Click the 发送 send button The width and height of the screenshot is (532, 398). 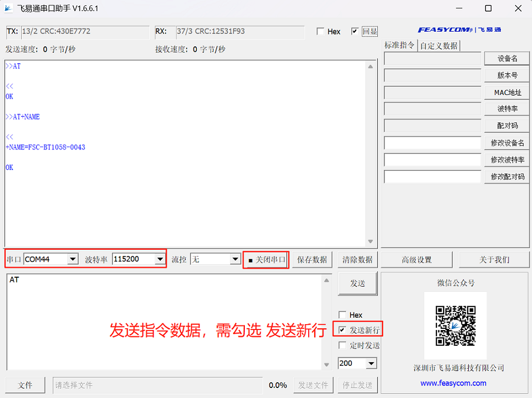coord(357,283)
